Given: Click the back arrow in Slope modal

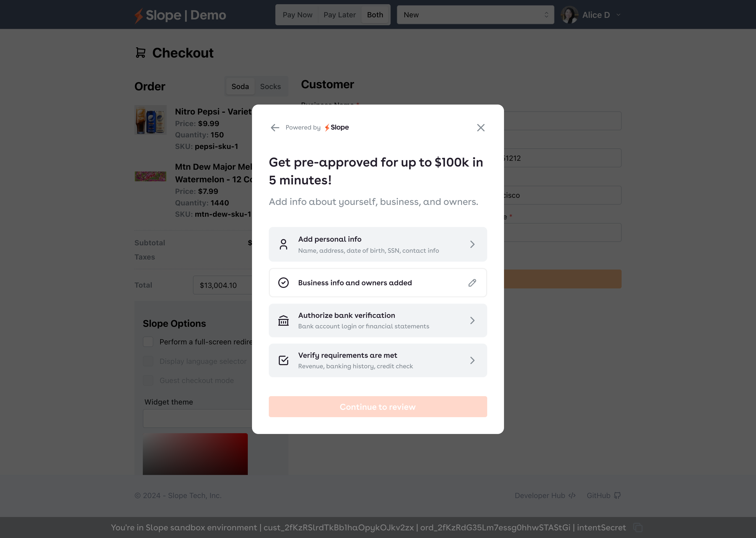Looking at the screenshot, I should point(275,128).
